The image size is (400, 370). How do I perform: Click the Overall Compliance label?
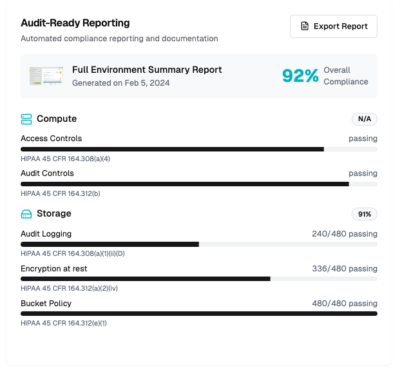coord(346,76)
